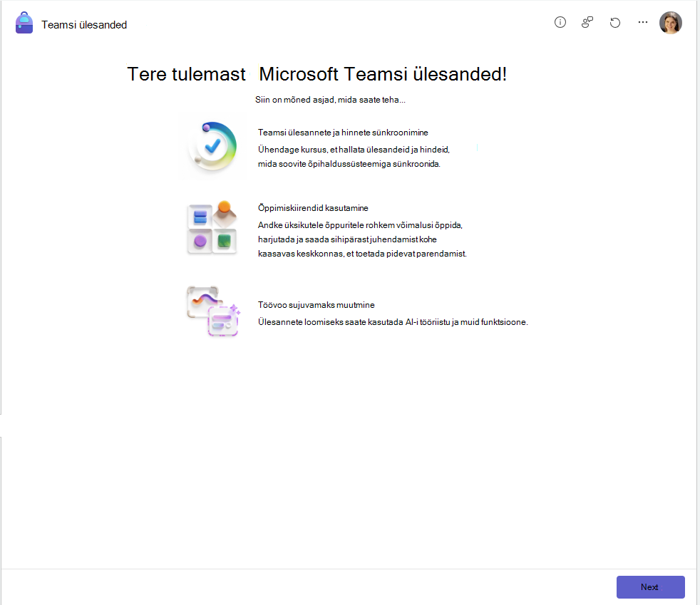Select the Töövoo sujuvamaks muutmine heading
Image resolution: width=700 pixels, height=605 pixels.
(x=316, y=305)
